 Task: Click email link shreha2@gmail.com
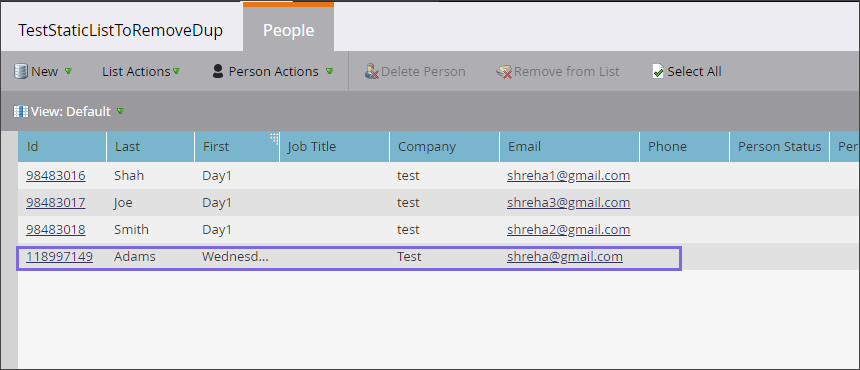568,230
